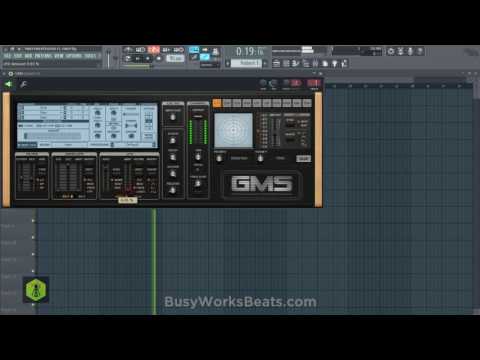
Task: Adjust the channel volume knob in wrapper
Action: [x=273, y=83]
